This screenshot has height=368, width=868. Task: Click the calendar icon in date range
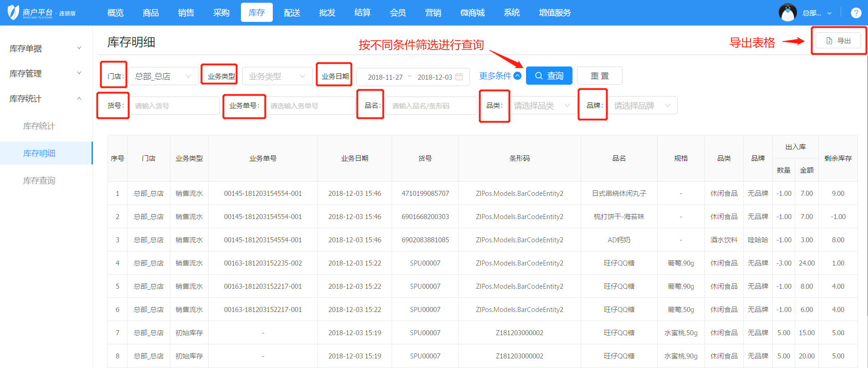459,77
